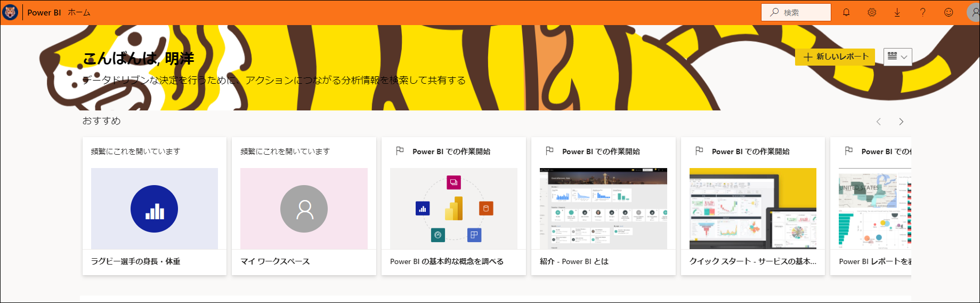Click the ホーム header label
This screenshot has height=303, width=980.
[79, 12]
